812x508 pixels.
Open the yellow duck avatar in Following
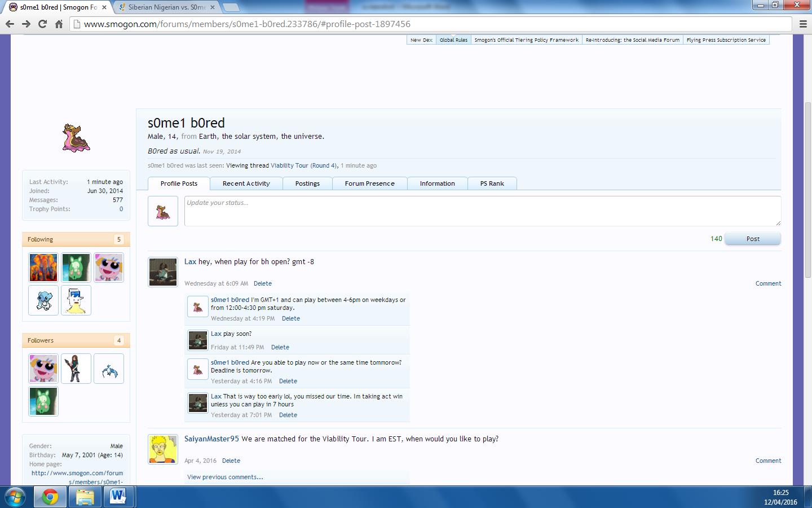[76, 300]
